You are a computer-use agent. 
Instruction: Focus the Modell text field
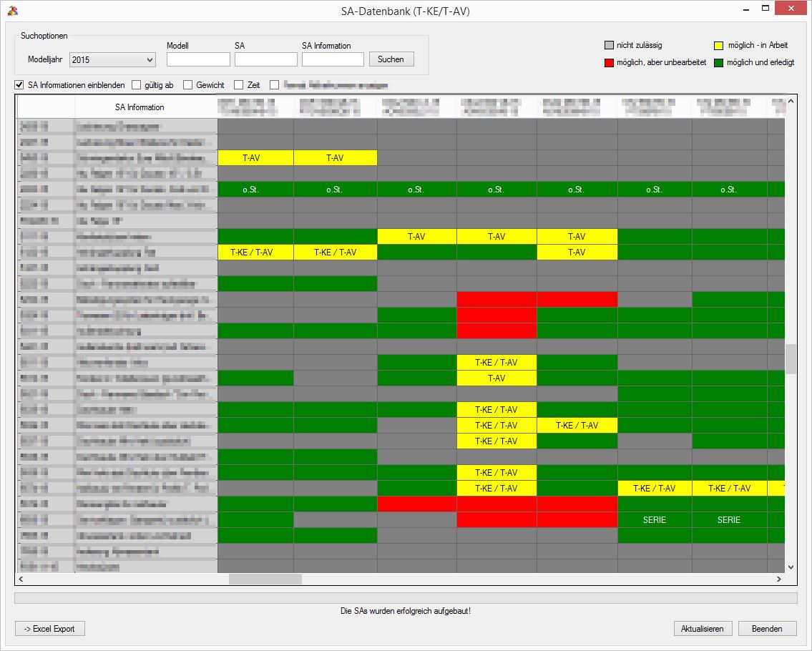coord(197,59)
